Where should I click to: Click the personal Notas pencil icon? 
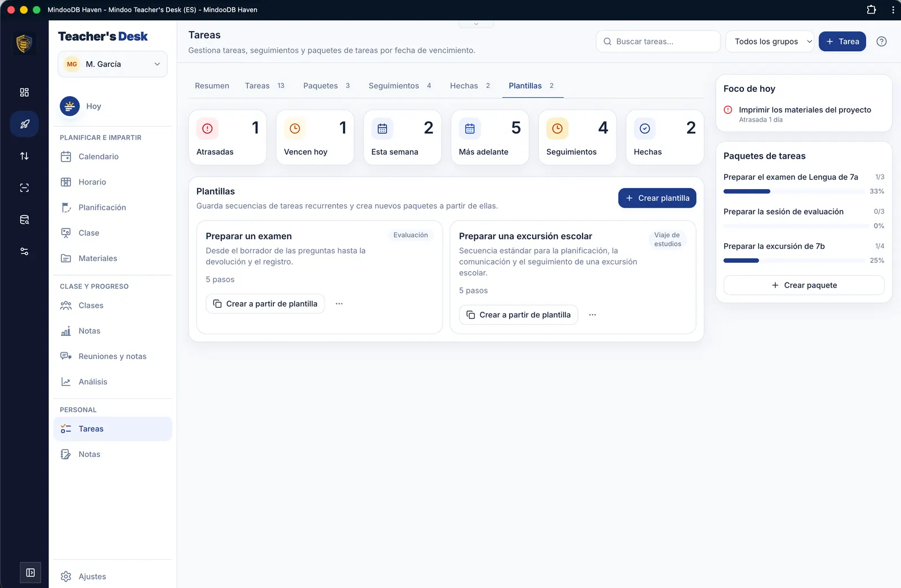(x=66, y=454)
